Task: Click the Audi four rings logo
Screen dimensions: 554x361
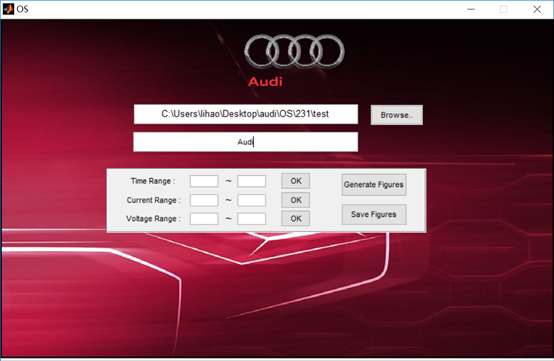Action: [x=294, y=51]
